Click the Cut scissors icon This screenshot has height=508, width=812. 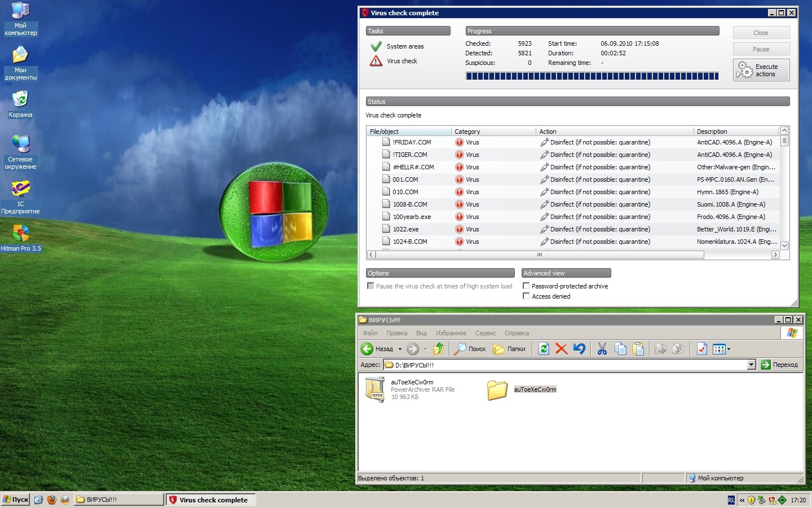click(602, 349)
